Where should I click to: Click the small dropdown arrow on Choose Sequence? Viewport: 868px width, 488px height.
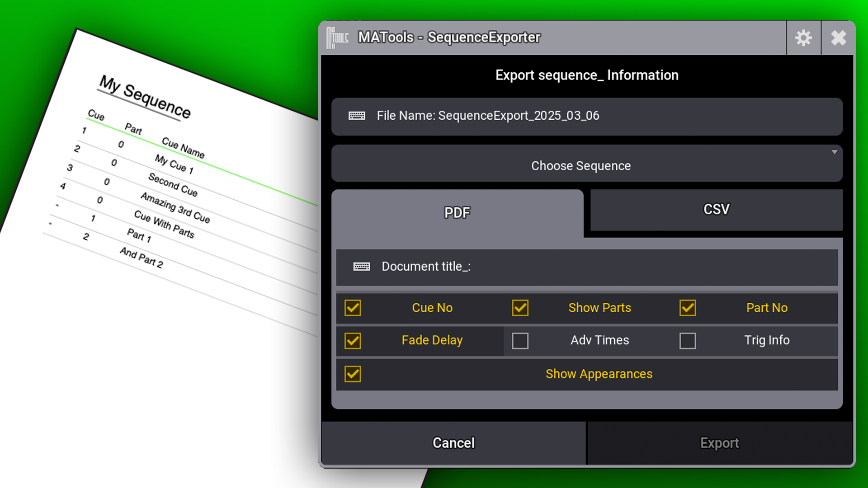[835, 152]
